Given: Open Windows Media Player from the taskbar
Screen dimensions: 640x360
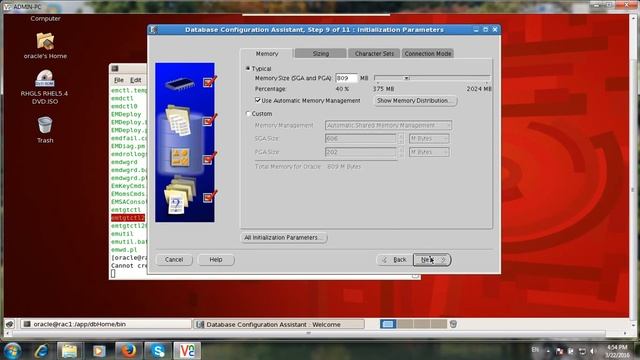Looking at the screenshot, I should click(x=99, y=351).
